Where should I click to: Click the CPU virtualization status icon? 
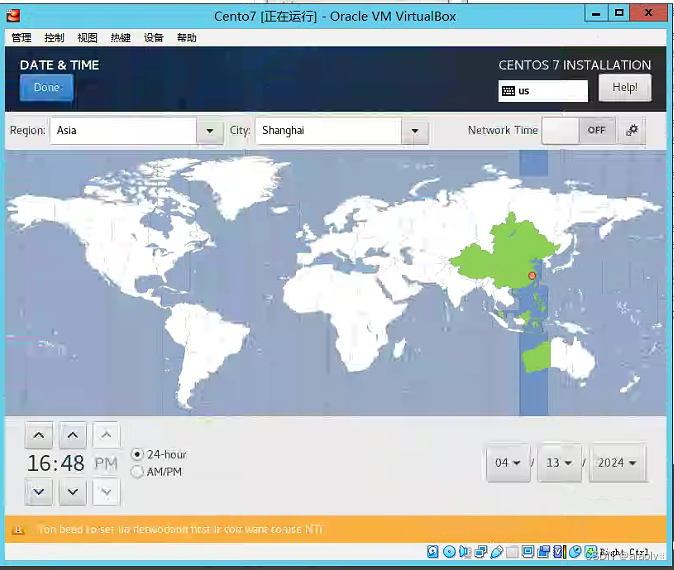click(559, 552)
